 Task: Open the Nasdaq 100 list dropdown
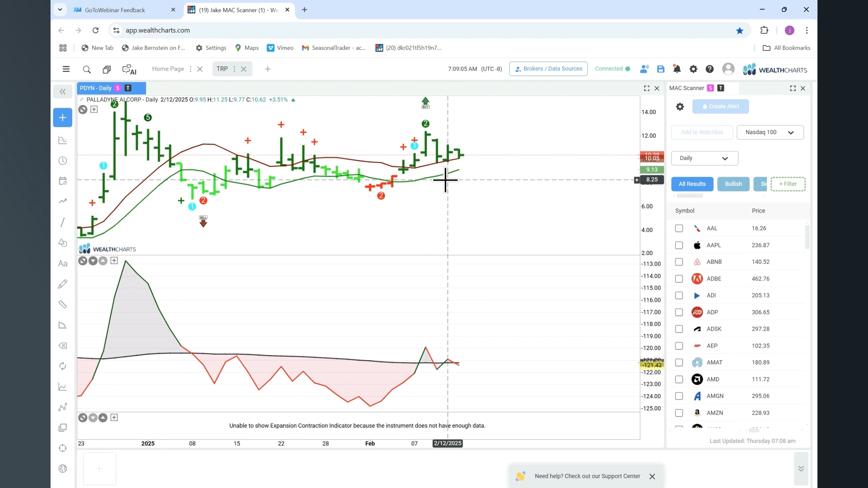[x=770, y=132]
